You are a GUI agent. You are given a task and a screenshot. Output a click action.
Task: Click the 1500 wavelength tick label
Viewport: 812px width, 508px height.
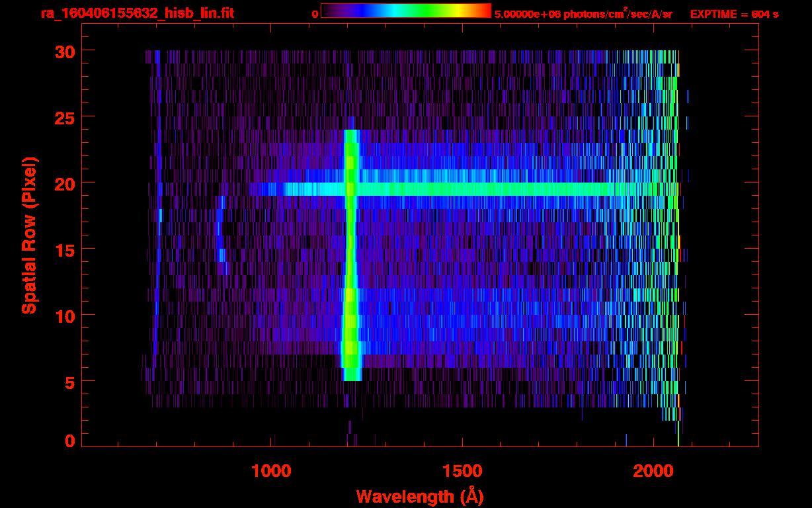(x=462, y=471)
